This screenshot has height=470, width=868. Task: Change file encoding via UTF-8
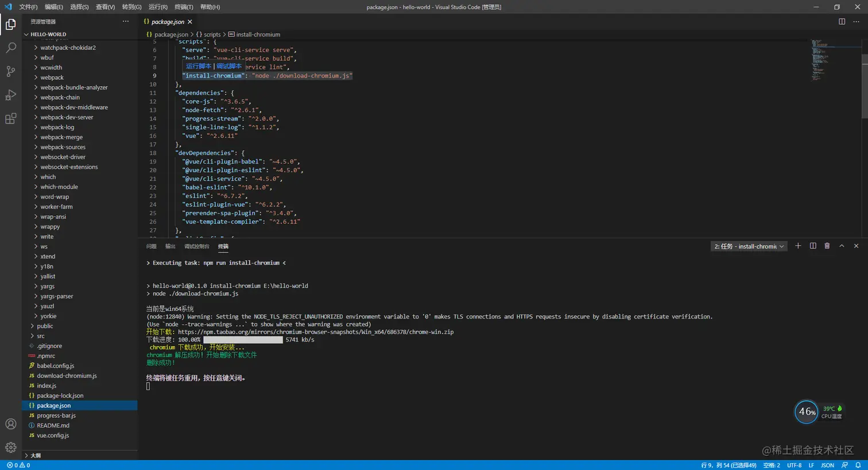point(794,465)
